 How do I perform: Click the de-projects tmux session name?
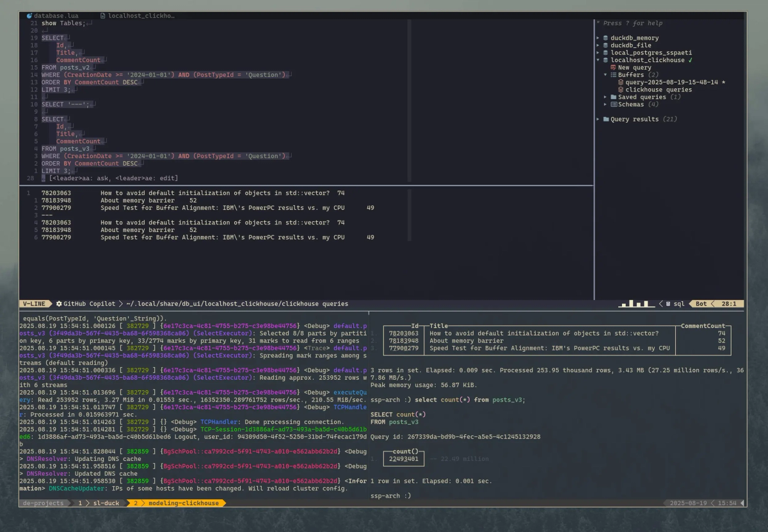(44, 503)
